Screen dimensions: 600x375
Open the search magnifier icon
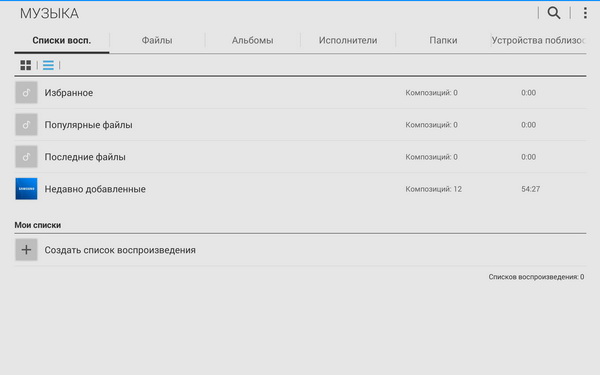pyautogui.click(x=554, y=13)
